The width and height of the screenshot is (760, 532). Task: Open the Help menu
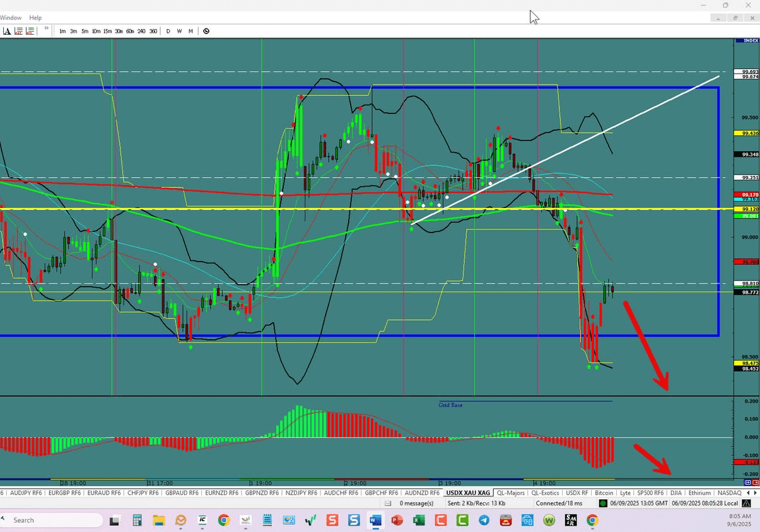point(35,17)
